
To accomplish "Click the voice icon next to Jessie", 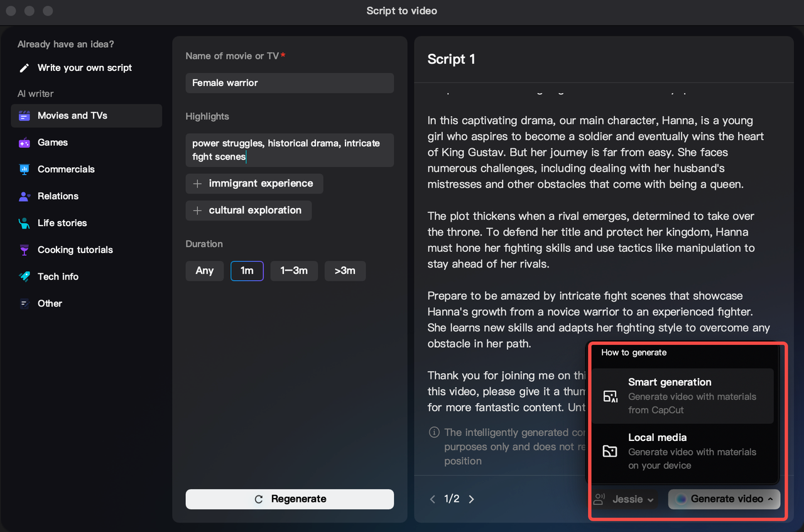I will point(600,499).
